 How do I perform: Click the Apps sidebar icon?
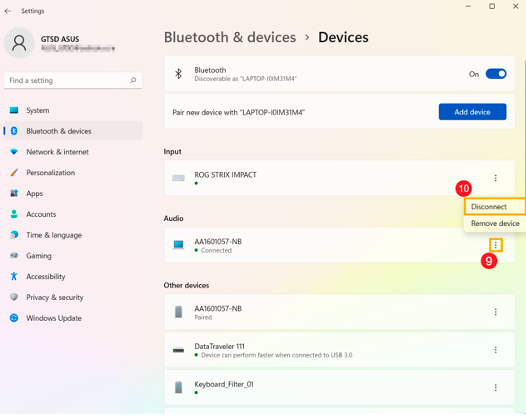14,193
